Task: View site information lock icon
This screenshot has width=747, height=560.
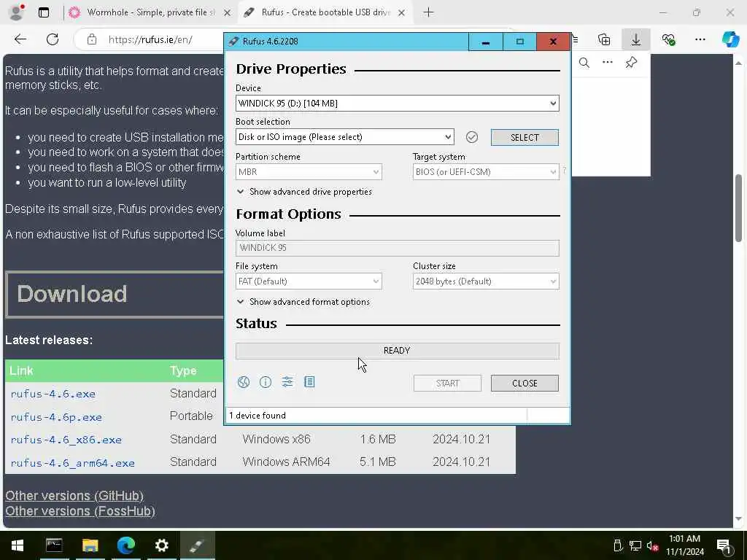Action: pyautogui.click(x=92, y=39)
